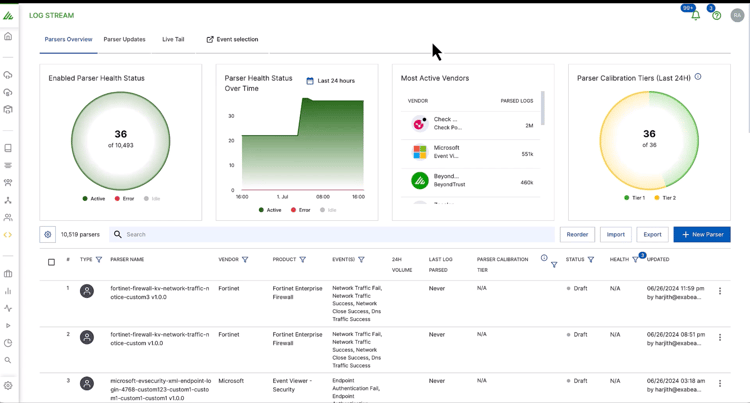
Task: Click the parser Search field
Action: (x=332, y=235)
